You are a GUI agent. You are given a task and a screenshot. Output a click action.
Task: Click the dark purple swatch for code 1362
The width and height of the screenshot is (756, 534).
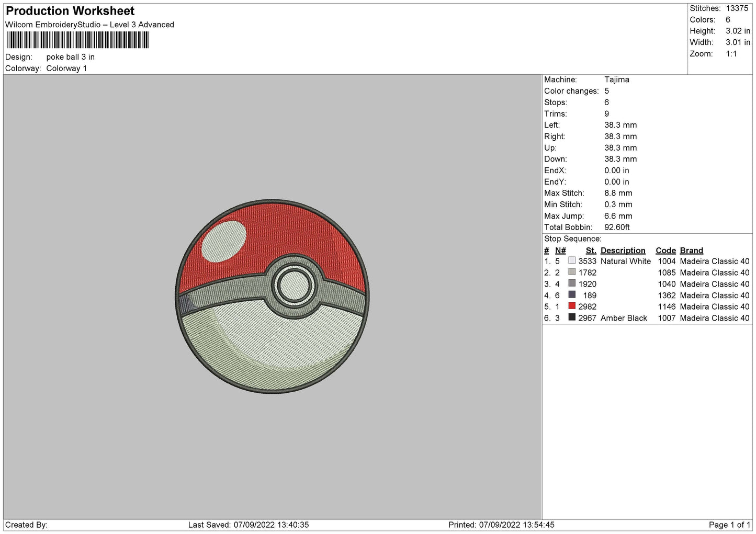(x=572, y=295)
